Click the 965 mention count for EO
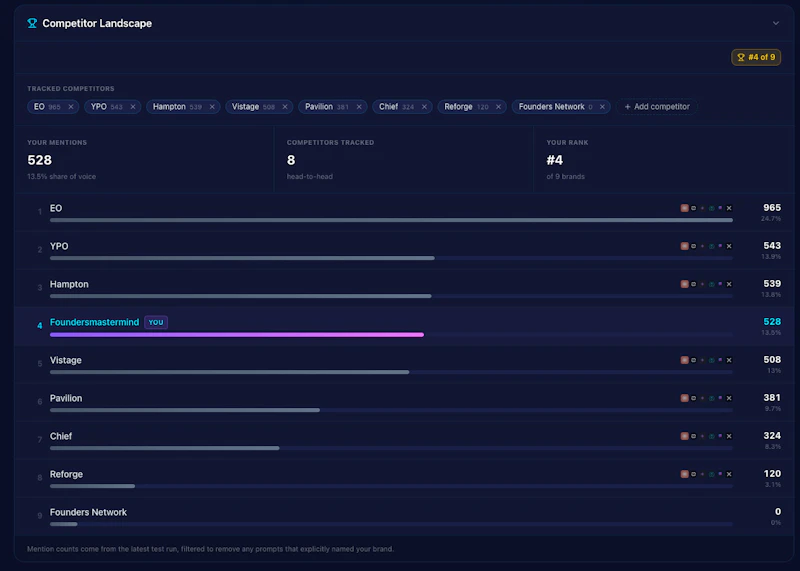800x571 pixels. (x=772, y=208)
